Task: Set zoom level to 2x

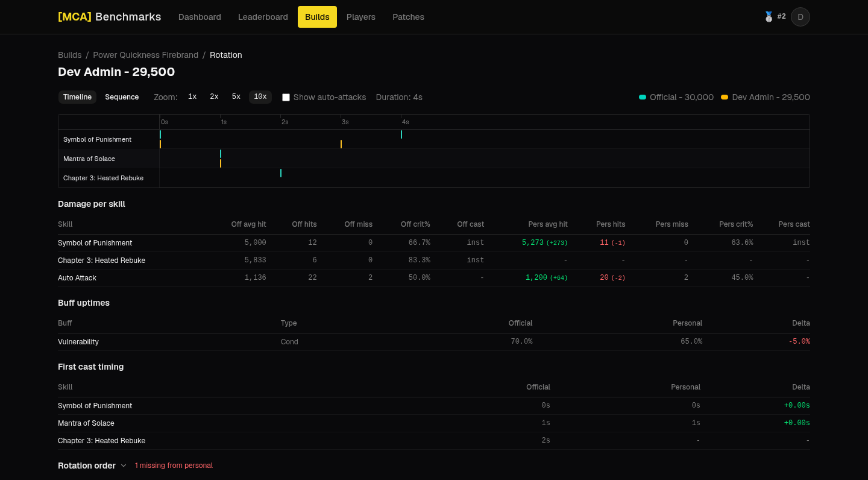Action: click(x=214, y=97)
